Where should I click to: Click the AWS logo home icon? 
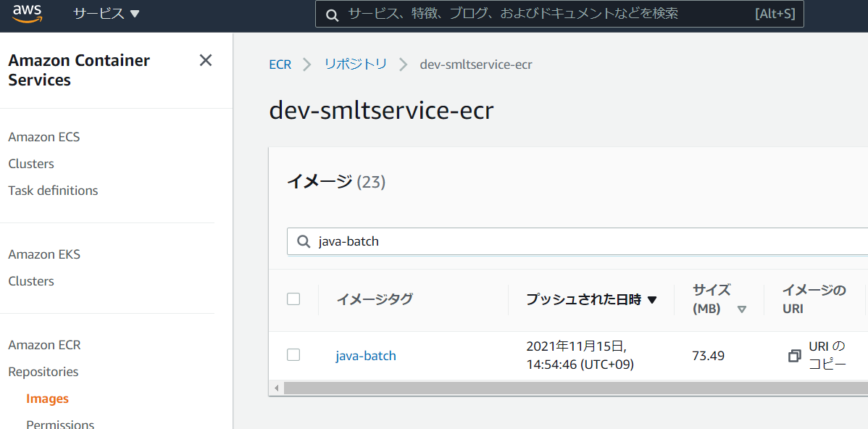(27, 14)
